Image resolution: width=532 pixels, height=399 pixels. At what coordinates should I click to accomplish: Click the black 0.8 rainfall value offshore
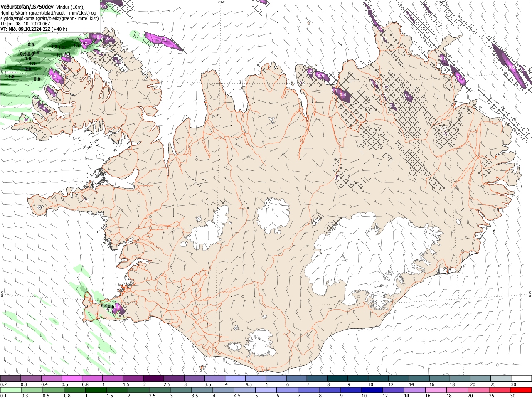click(37, 79)
